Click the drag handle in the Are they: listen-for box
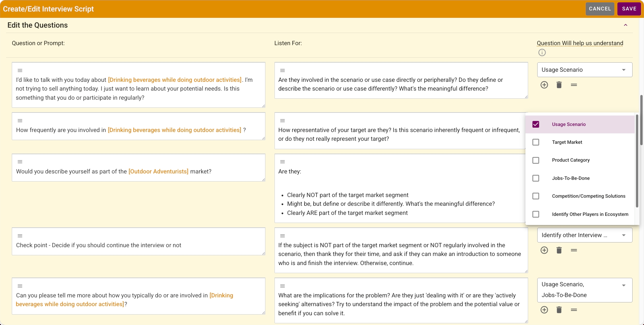Viewport: 644px width, 325px height. coord(283,162)
